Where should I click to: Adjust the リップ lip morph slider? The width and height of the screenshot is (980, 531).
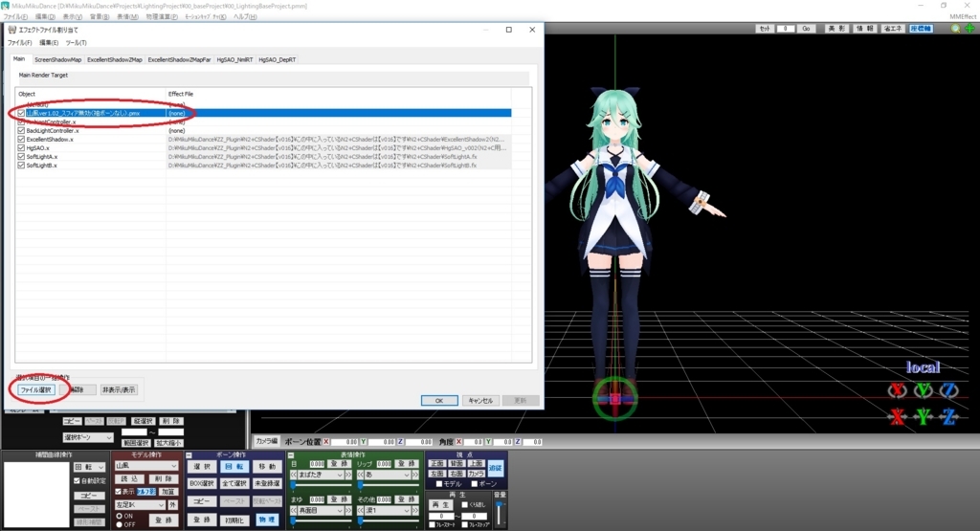click(x=388, y=485)
